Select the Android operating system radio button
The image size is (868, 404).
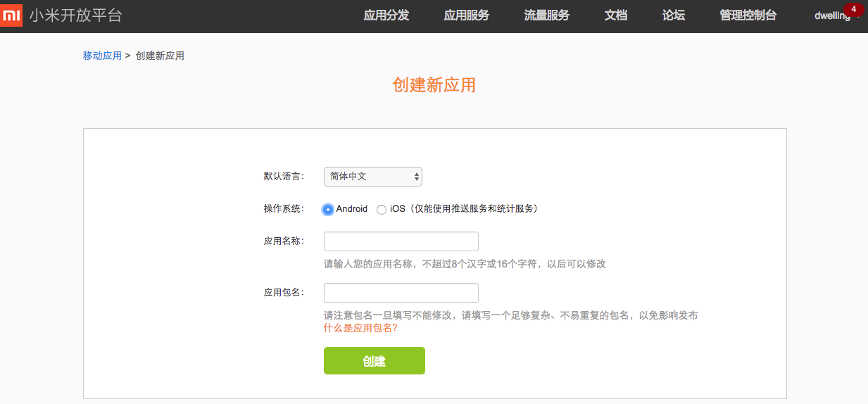coord(328,209)
